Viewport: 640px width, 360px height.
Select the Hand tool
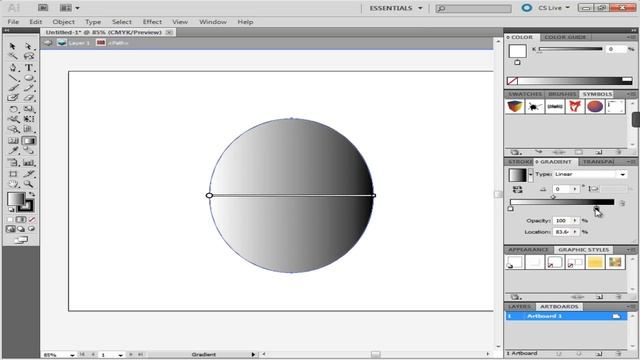click(13, 184)
